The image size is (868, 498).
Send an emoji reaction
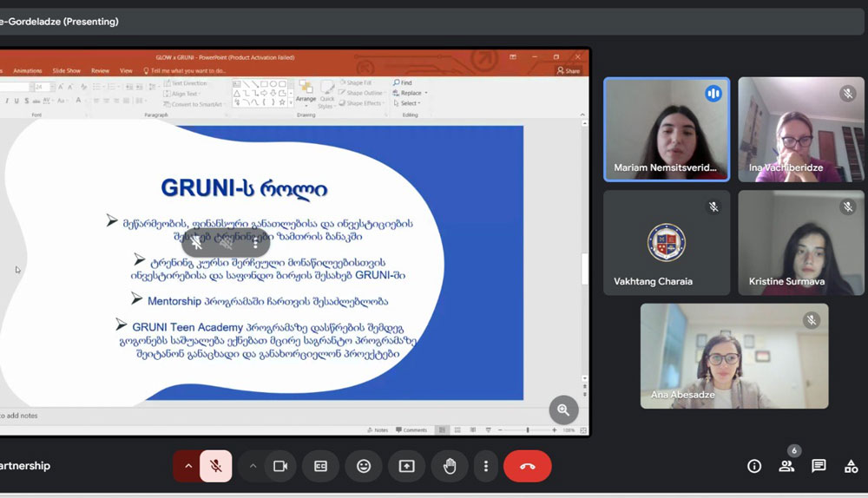[364, 466]
